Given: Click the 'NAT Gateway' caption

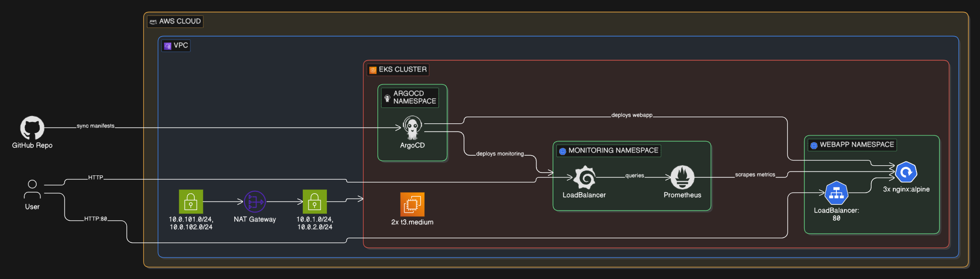Looking at the screenshot, I should coord(255,219).
